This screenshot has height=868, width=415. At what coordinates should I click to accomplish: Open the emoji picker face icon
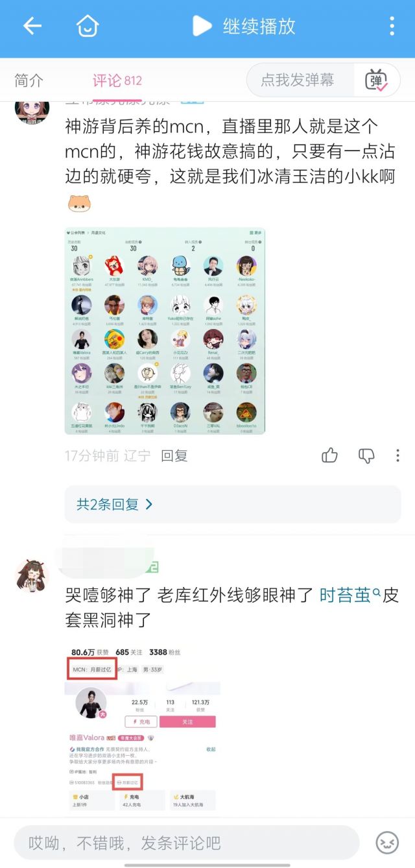click(387, 843)
